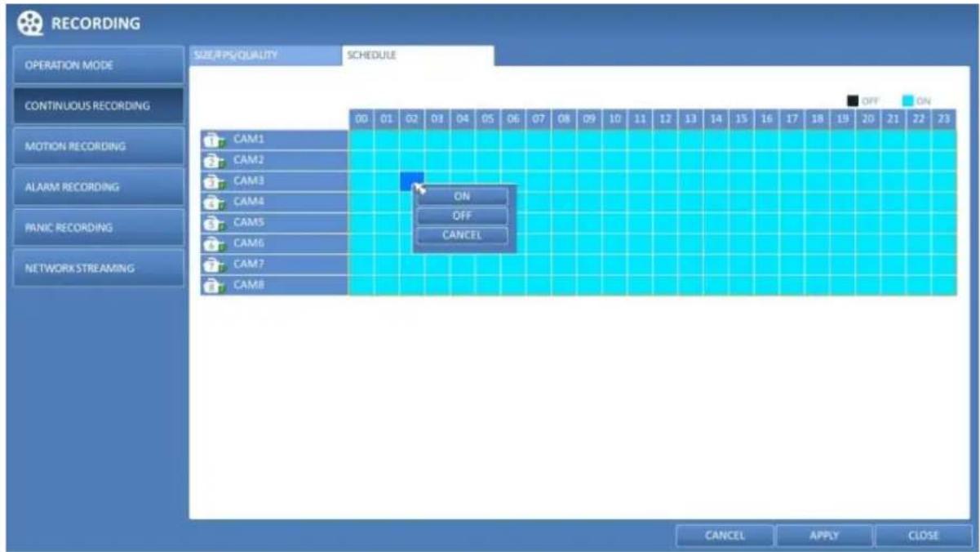
Task: Select the hour 00 column header
Action: [361, 119]
